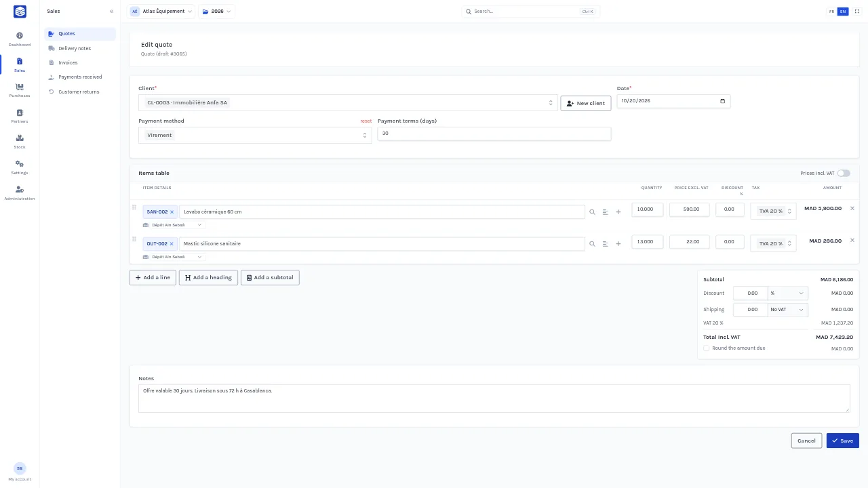The height and width of the screenshot is (488, 868).
Task: Open description icon for Lavabo céramique line
Action: pyautogui.click(x=605, y=212)
